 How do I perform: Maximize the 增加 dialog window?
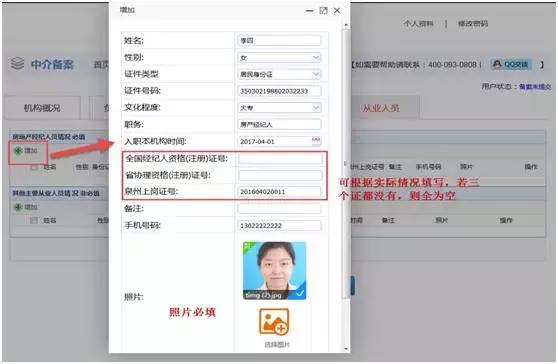(323, 11)
